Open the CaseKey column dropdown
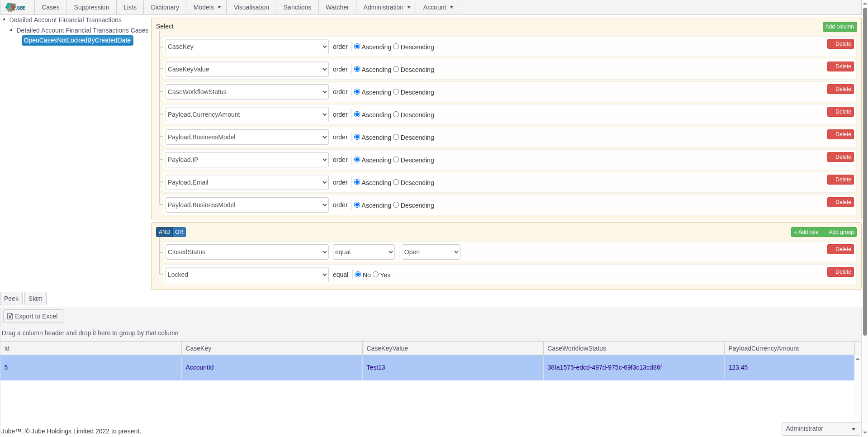Image resolution: width=868 pixels, height=437 pixels. click(x=247, y=46)
